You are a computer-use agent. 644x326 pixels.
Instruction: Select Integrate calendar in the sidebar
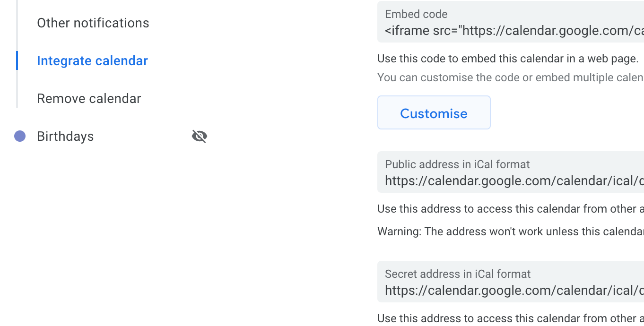pyautogui.click(x=92, y=60)
